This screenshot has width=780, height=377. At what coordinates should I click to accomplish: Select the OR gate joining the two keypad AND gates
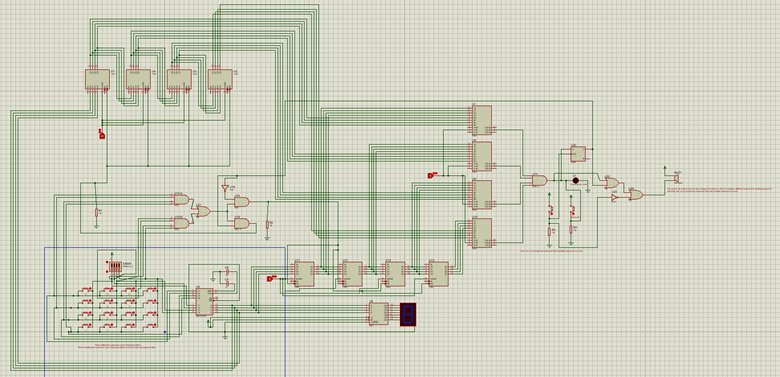click(202, 212)
